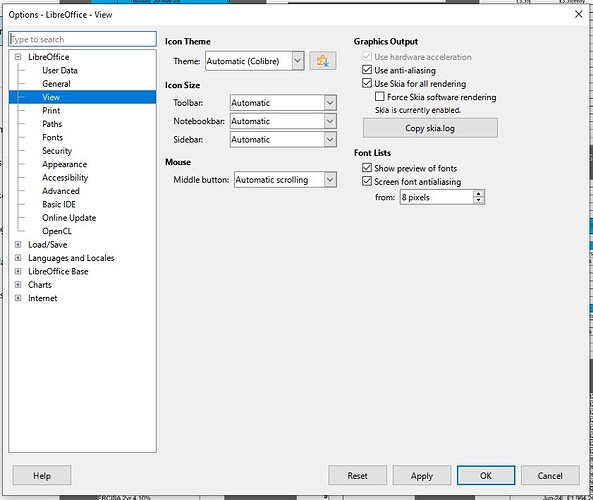Viewport: 593px width, 500px height.
Task: Select General in the tree
Action: [56, 84]
